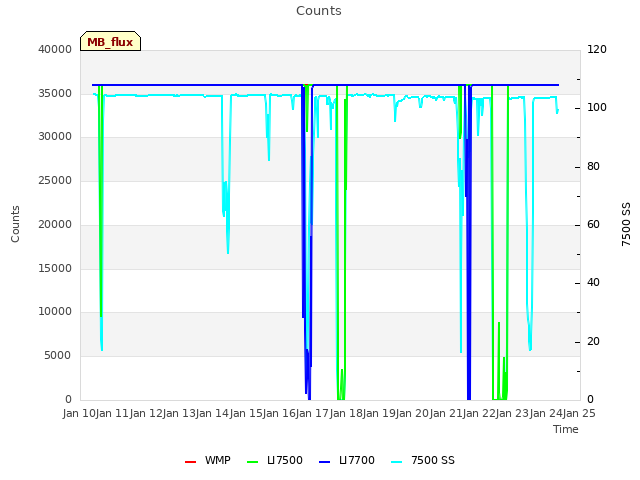The width and height of the screenshot is (640, 480).
Task: Click the 25000 y-axis tick label
Action: coord(55,180)
